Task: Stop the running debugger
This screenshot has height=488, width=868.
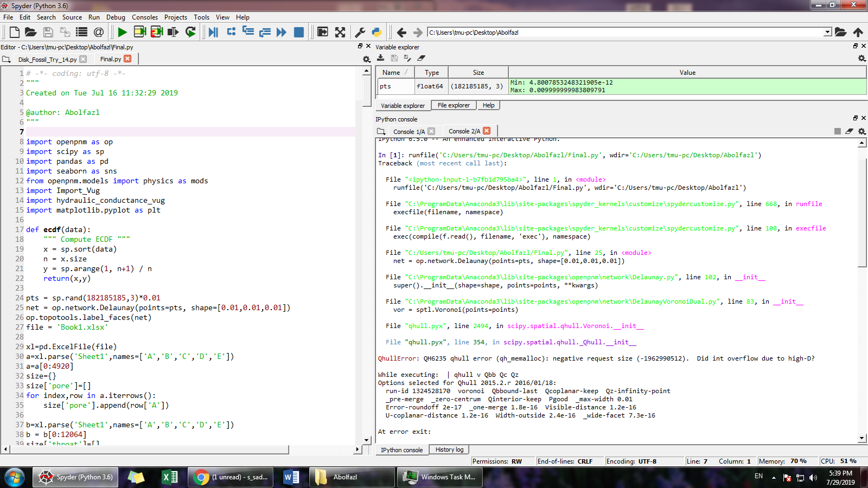Action: [x=298, y=32]
